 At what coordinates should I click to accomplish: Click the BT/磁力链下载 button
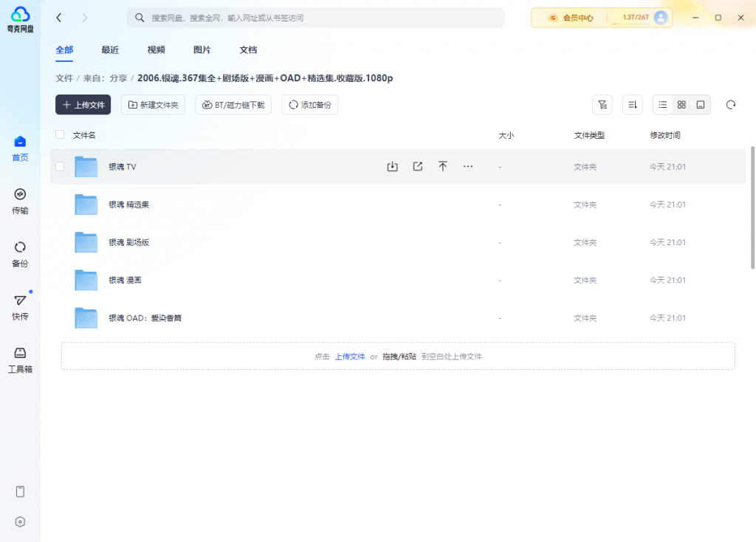pos(233,105)
